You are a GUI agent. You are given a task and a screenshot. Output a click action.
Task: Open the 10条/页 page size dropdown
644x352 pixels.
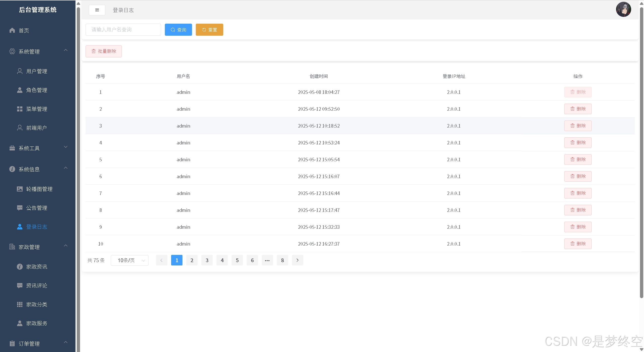coord(129,260)
